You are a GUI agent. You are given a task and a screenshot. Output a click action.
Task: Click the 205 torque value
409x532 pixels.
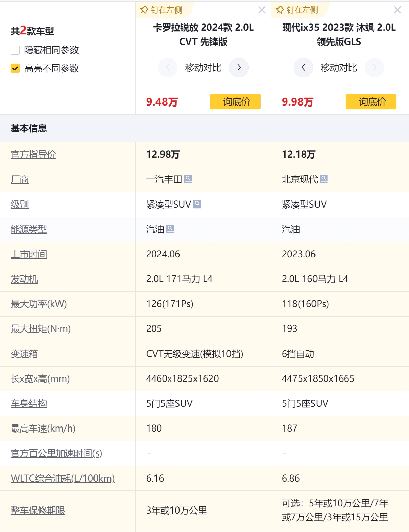154,328
